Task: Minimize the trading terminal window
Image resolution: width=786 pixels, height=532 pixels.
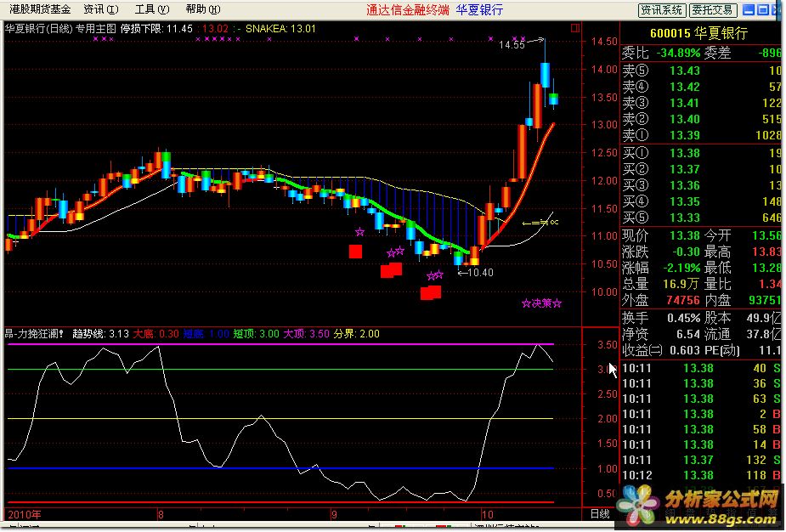Action: [749, 9]
